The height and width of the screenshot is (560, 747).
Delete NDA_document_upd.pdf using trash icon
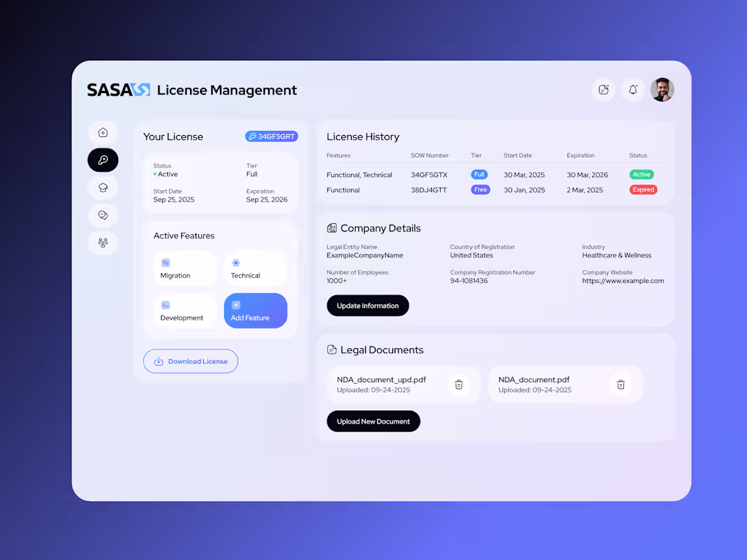pos(459,385)
